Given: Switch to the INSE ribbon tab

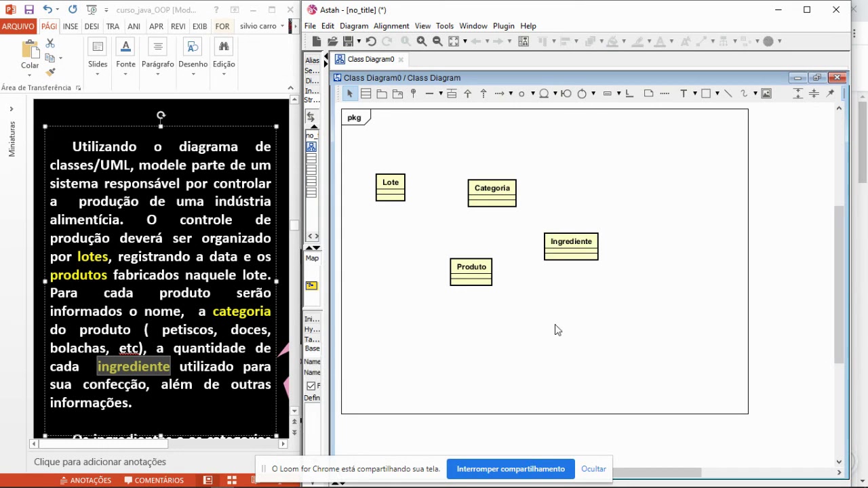Looking at the screenshot, I should tap(71, 26).
